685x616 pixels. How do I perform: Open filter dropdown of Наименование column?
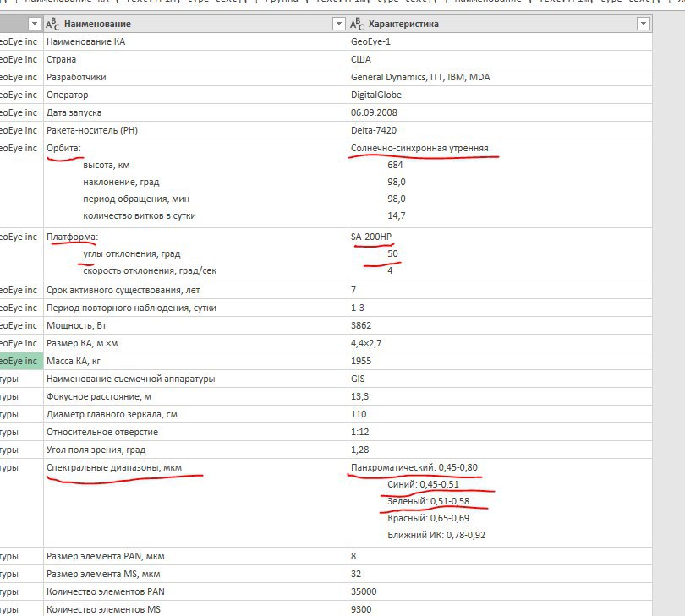(338, 24)
